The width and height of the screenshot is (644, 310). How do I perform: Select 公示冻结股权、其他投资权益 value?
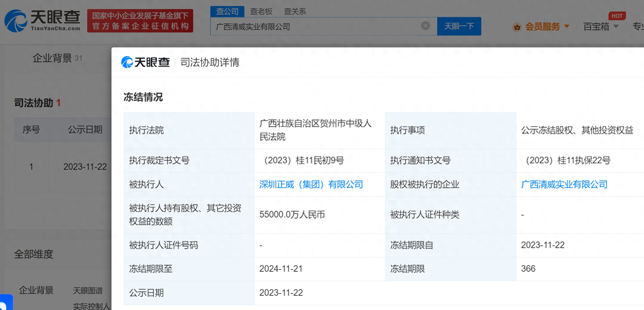[x=577, y=130]
